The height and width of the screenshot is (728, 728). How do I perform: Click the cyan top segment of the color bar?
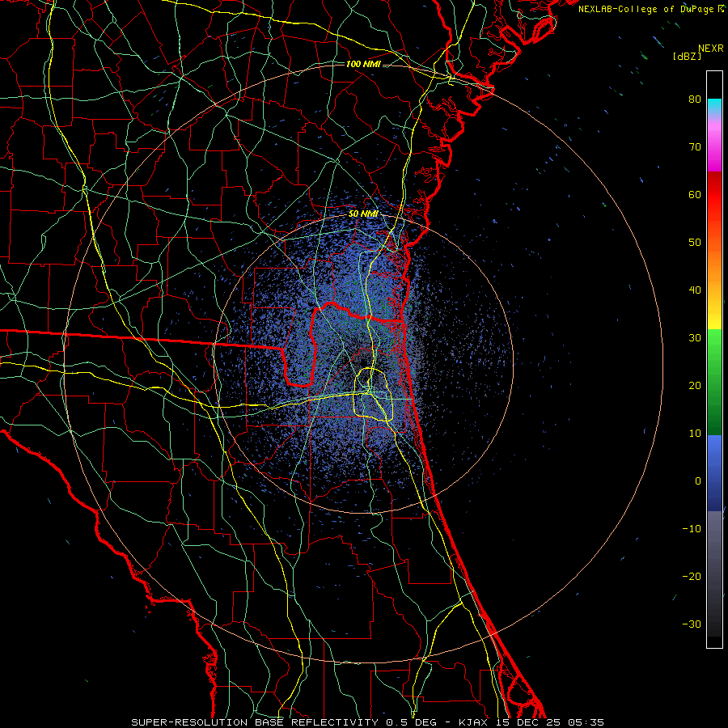point(714,106)
